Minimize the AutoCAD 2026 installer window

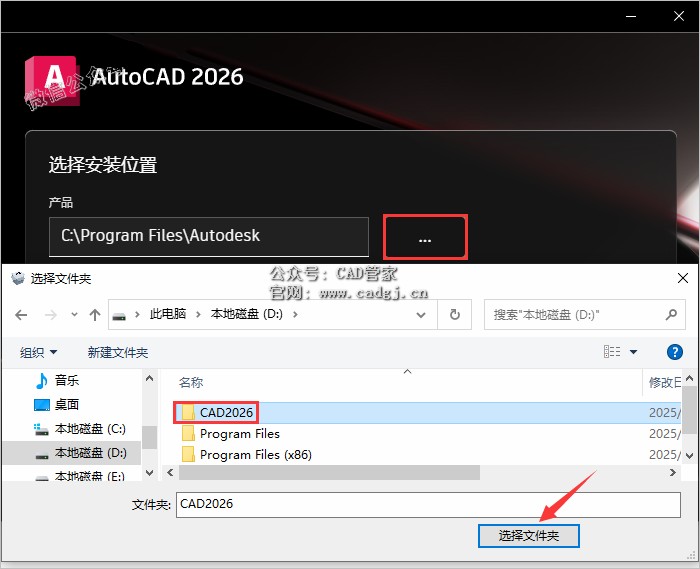[631, 17]
